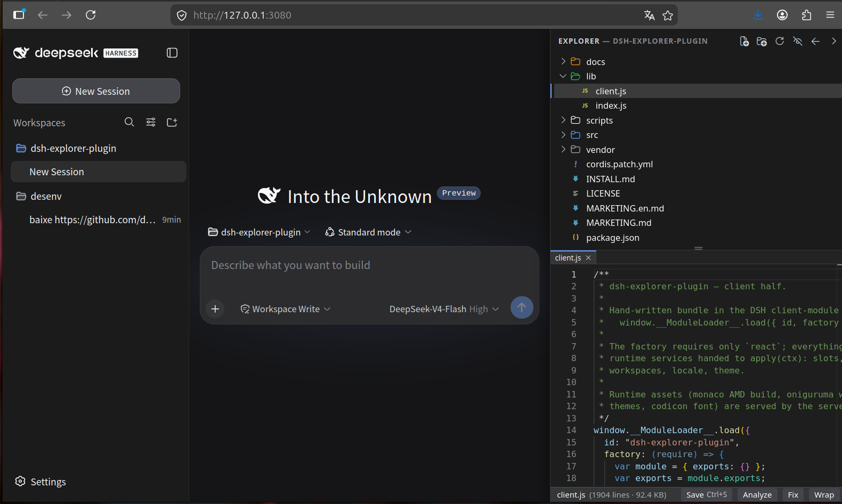Search workspaces with the magnifier icon
Image resolution: width=842 pixels, height=504 pixels.
[129, 122]
